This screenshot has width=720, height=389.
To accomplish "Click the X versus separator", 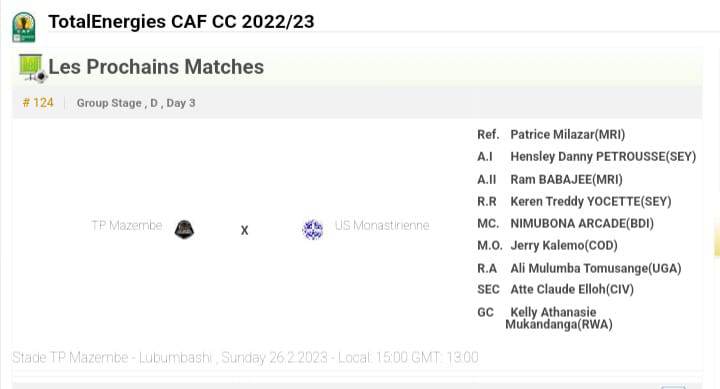I will [244, 230].
